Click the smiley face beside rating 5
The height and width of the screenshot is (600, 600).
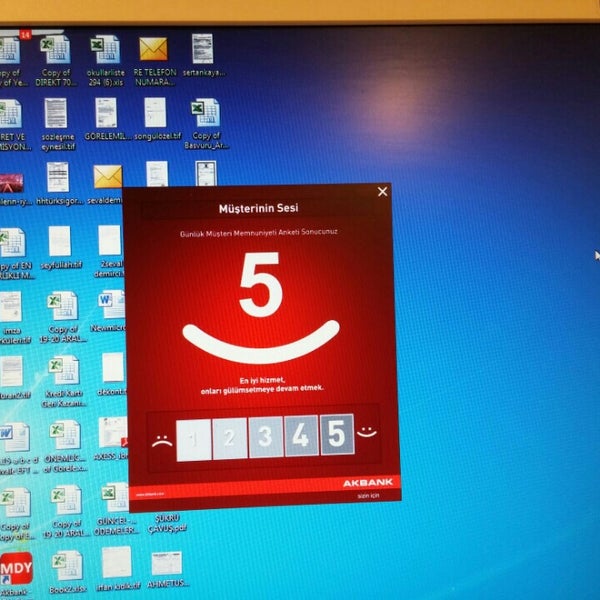[x=367, y=432]
